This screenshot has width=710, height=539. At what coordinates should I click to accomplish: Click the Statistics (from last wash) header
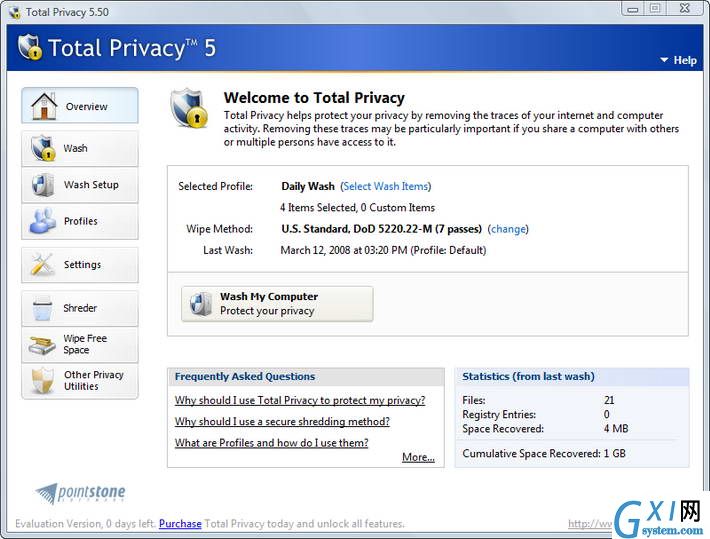528,376
